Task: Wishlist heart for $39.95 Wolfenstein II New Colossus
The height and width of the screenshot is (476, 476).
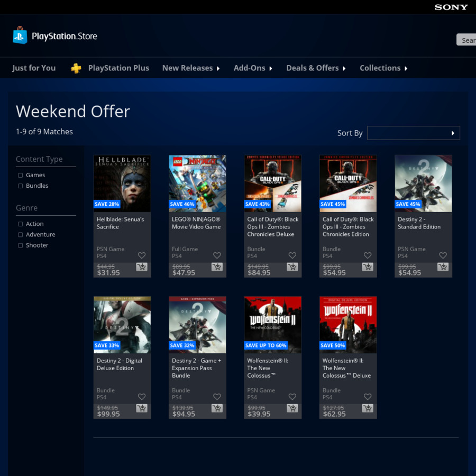Action: click(292, 397)
